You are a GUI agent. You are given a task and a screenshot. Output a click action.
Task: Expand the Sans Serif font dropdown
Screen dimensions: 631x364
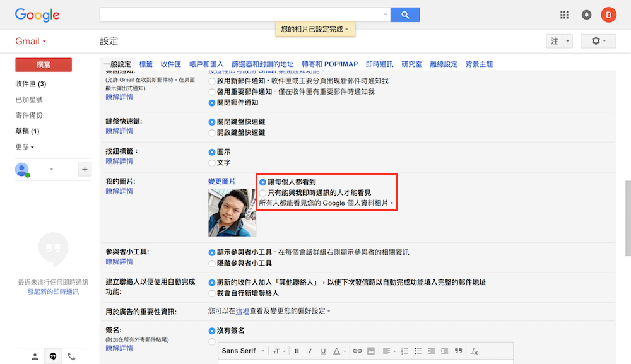pos(242,351)
